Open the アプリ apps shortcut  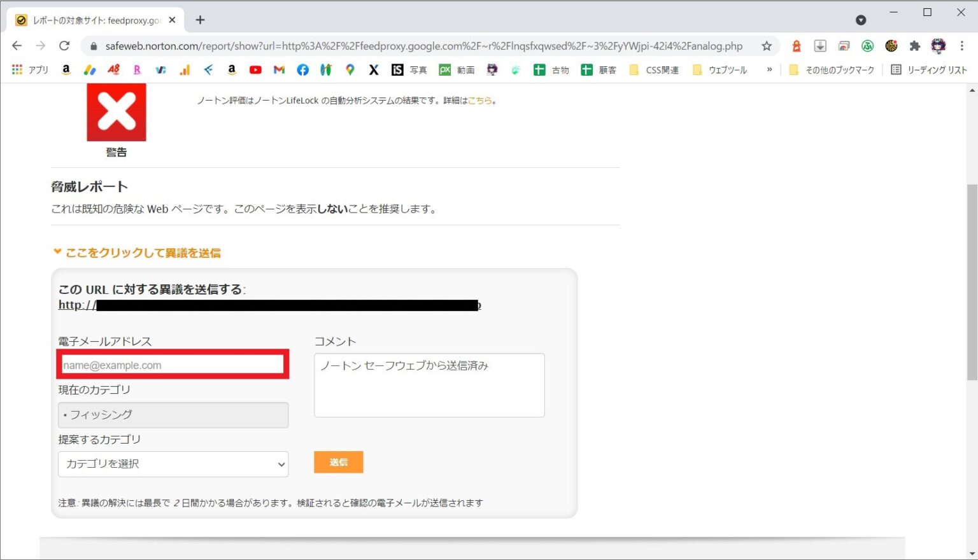[31, 70]
